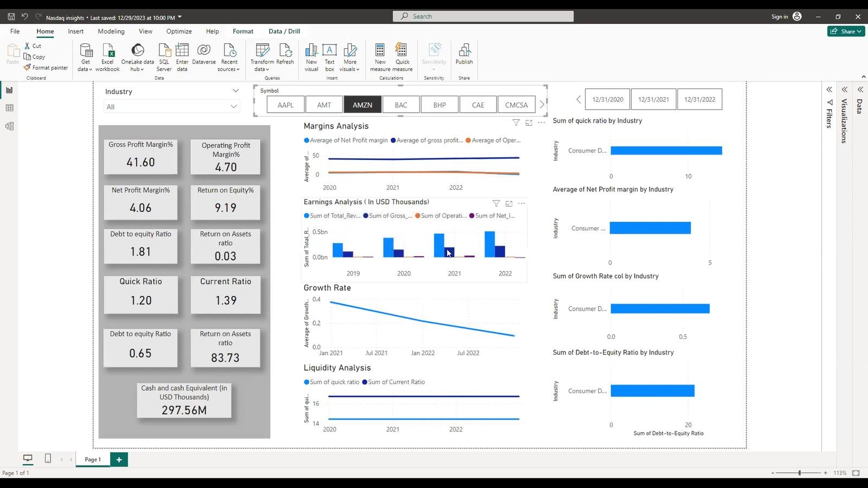Show previous dates in date slicer

(x=578, y=99)
